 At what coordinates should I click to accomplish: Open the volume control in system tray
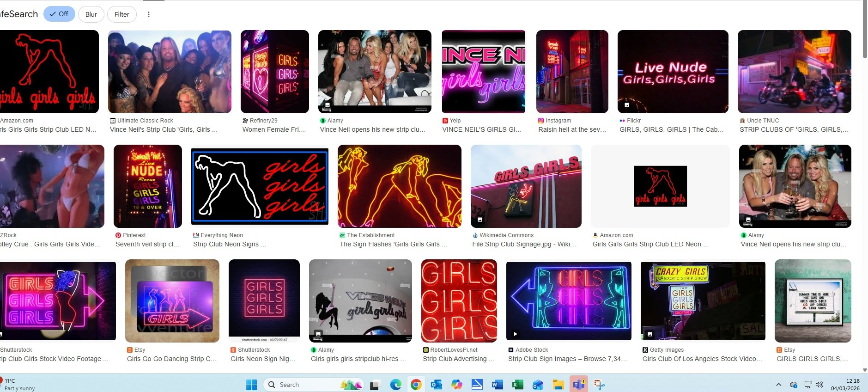click(819, 385)
